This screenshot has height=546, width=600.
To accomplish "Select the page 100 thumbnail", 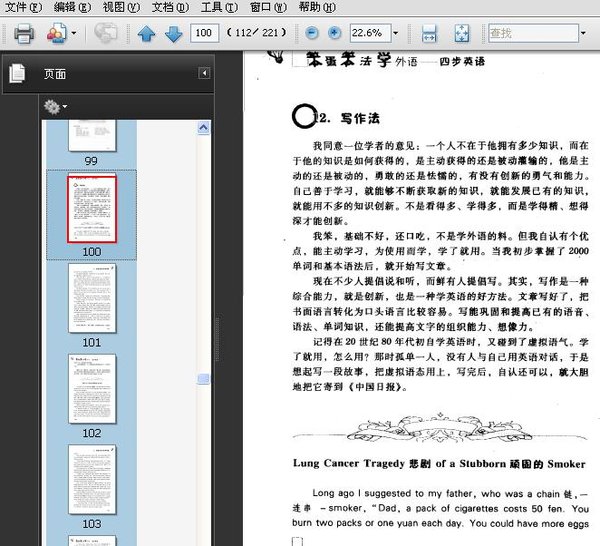I will click(92, 209).
